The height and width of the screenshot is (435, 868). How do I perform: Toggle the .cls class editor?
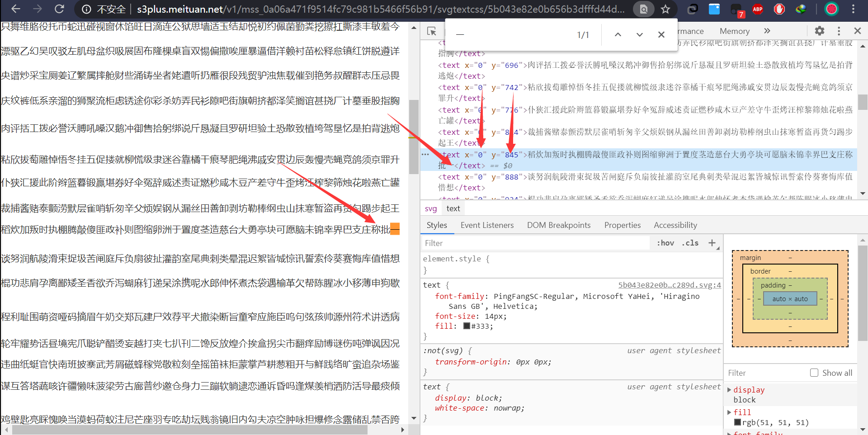pyautogui.click(x=690, y=243)
